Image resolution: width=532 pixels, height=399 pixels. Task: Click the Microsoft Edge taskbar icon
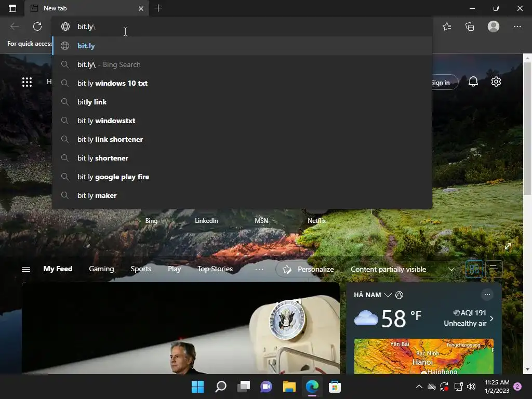pyautogui.click(x=312, y=387)
